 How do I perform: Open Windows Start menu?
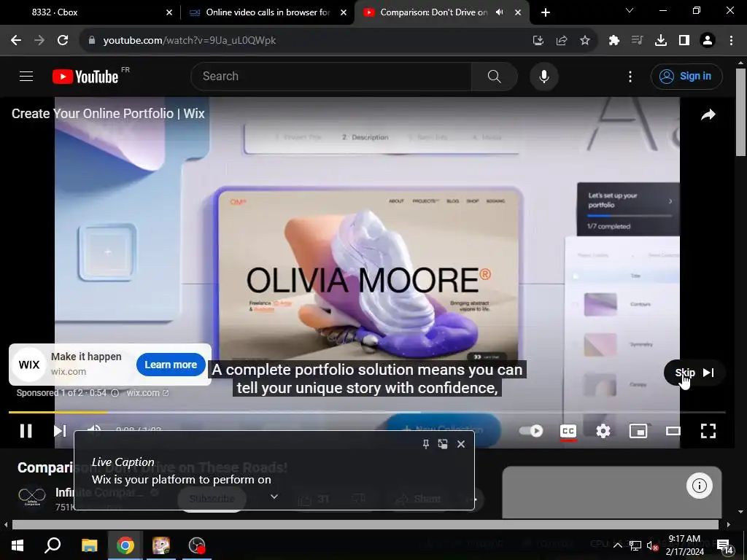(x=18, y=545)
